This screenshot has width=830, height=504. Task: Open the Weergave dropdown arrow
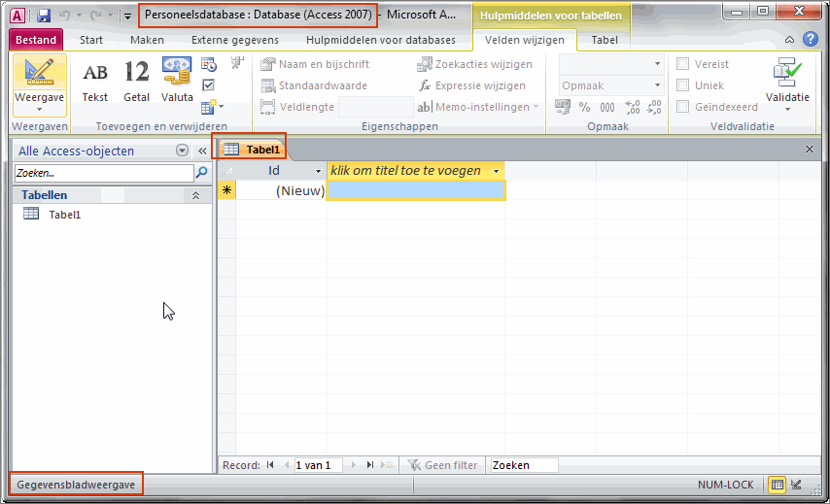click(40, 110)
